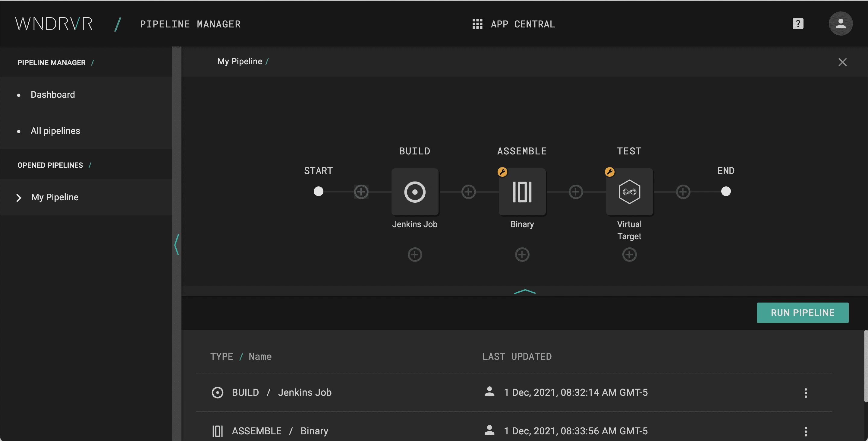Add a step between Build and Assemble
Image resolution: width=868 pixels, height=441 pixels.
pyautogui.click(x=468, y=192)
